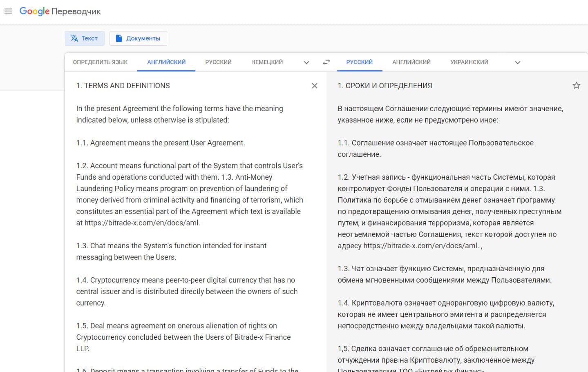Screen dimensions: 588x372
Task: Choose УКРАИНСКИЙ as the target language
Action: pyautogui.click(x=469, y=62)
